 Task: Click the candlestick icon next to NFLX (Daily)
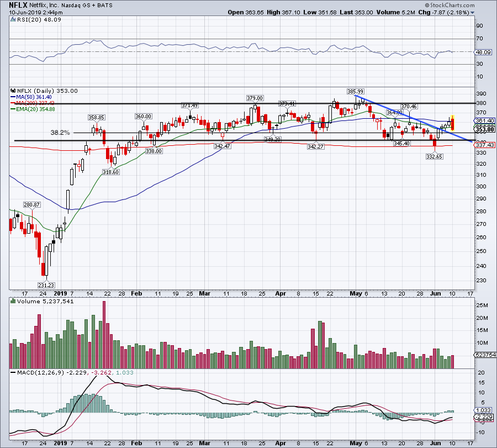point(13,91)
